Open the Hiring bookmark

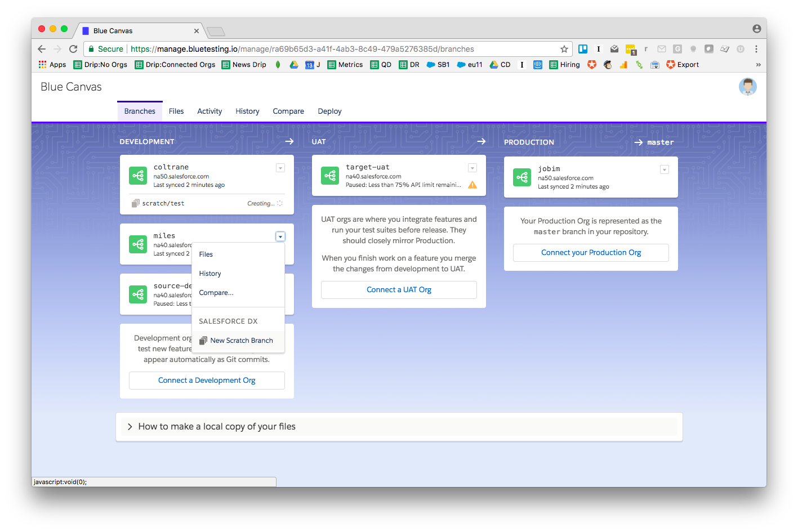click(564, 65)
